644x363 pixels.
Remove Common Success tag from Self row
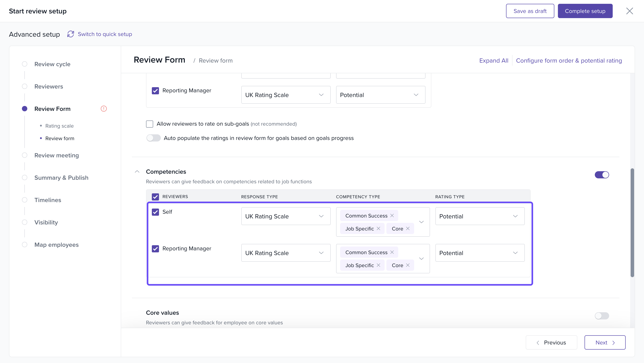click(392, 216)
